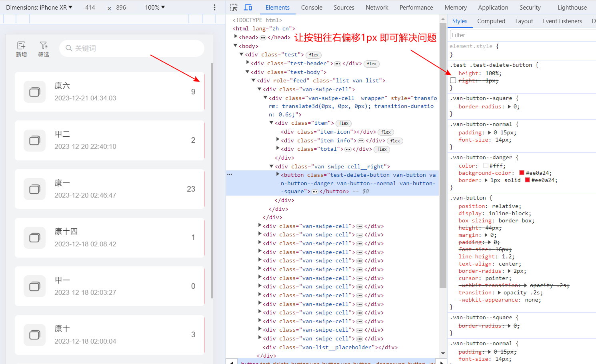The image size is (596, 364).
Task: Click the height: 100% declaration
Action: (x=480, y=74)
